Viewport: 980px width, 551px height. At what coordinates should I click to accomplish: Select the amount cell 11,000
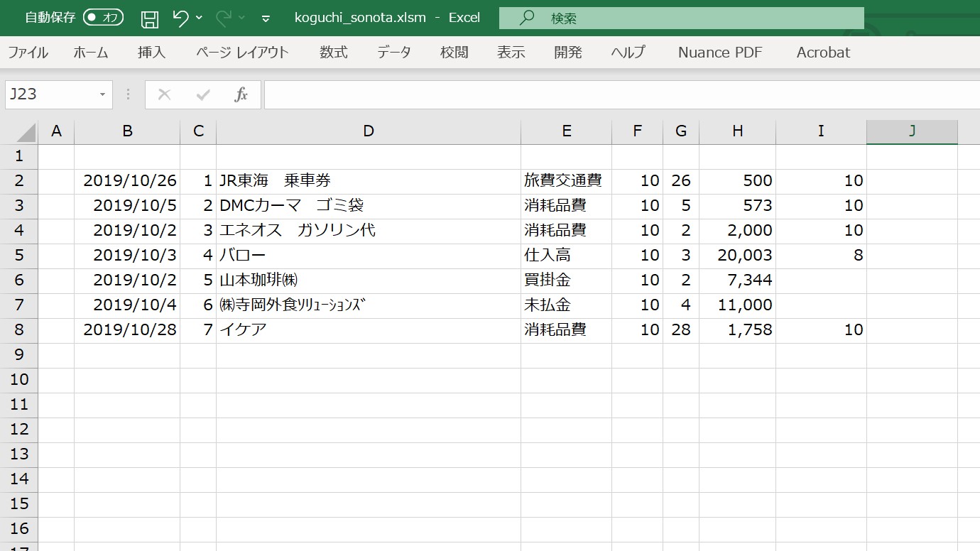coord(737,305)
